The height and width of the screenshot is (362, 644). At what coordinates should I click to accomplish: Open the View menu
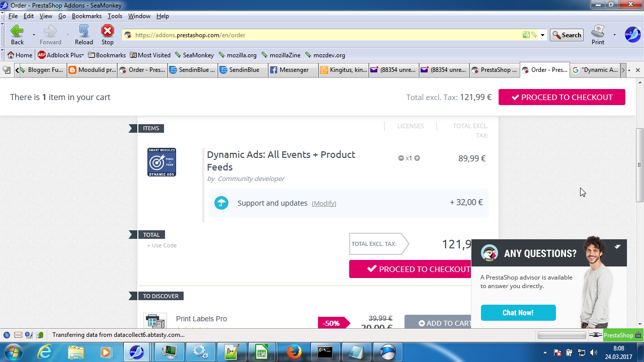click(46, 16)
